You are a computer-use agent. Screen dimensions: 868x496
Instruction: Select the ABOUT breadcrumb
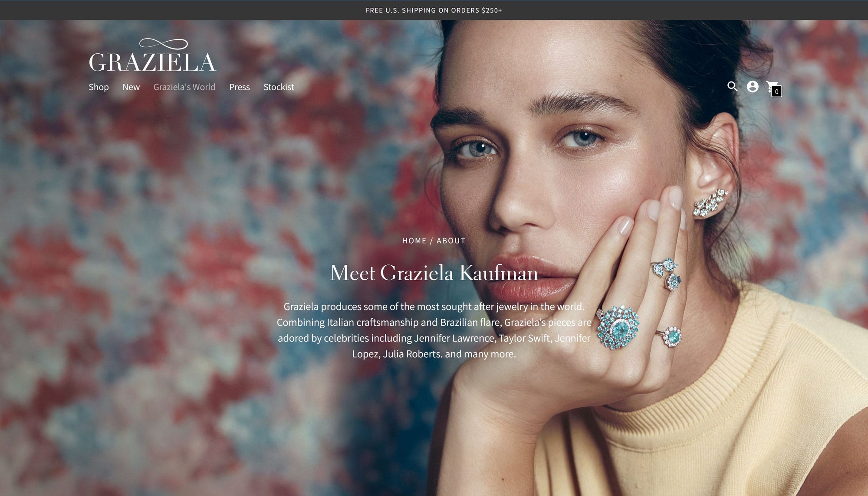click(451, 241)
